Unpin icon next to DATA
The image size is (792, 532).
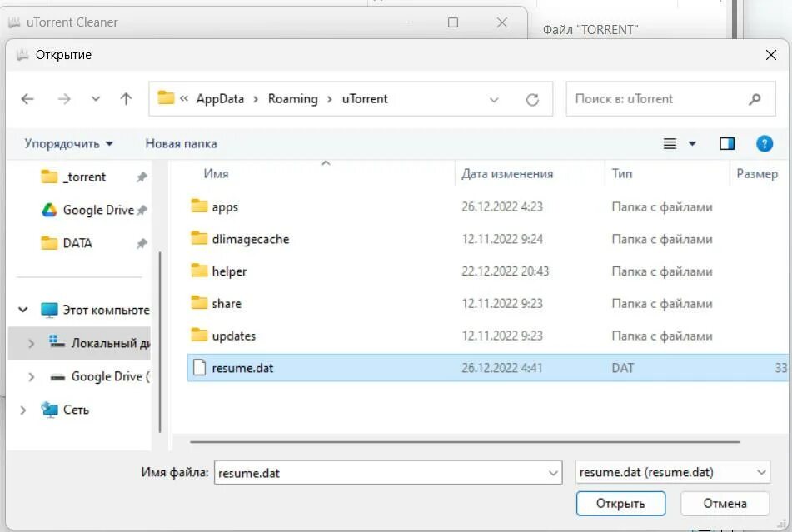coord(142,243)
